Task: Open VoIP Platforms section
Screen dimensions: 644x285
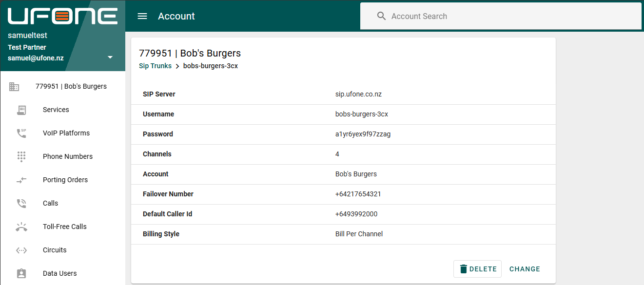Action: pyautogui.click(x=63, y=133)
